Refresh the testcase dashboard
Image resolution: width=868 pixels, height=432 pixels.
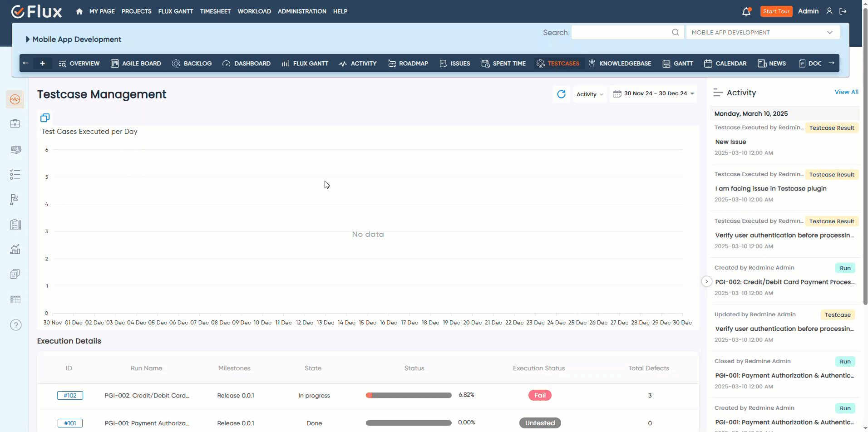[562, 94]
